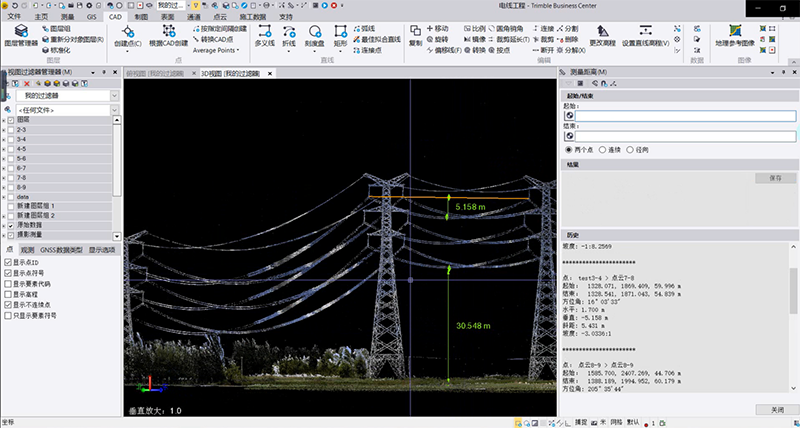This screenshot has width=800, height=428.
Task: Open the 图层管理器 layer manager
Action: (21, 35)
